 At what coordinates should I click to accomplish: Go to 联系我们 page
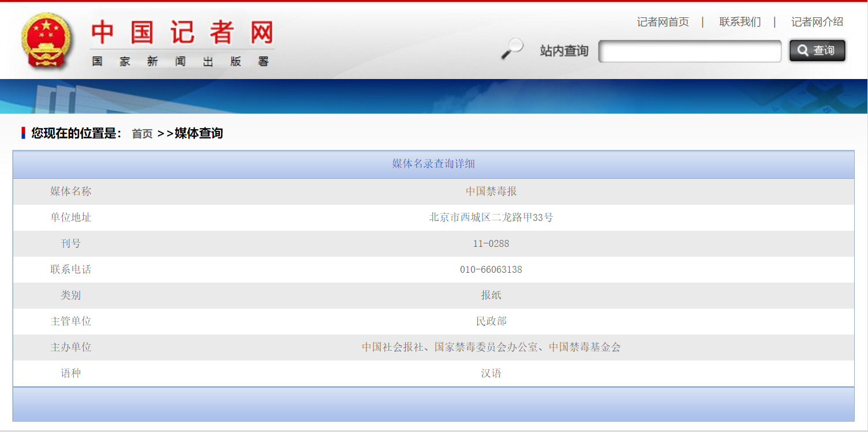tap(739, 22)
